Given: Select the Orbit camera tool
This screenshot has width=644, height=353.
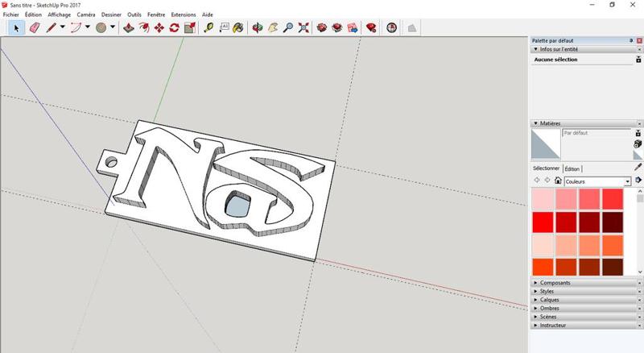Looking at the screenshot, I should [x=258, y=28].
